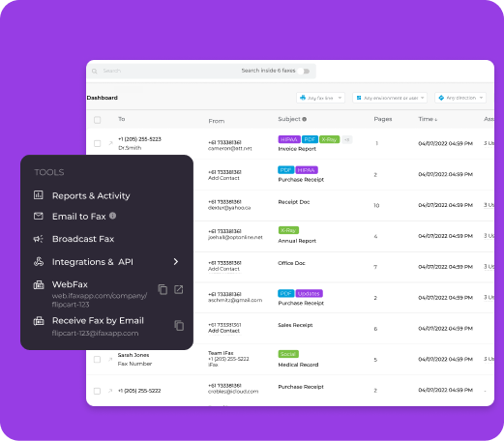Click the Office Doc subject

(291, 263)
